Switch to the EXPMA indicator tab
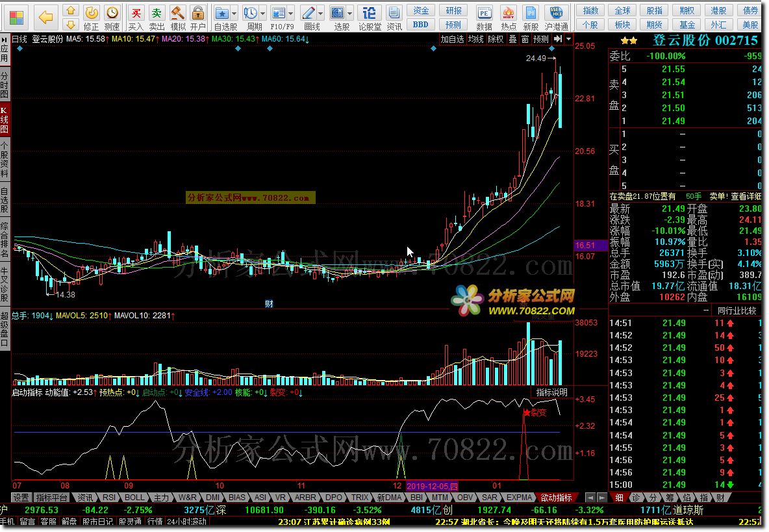Viewport: 769px width, 532px height. click(x=520, y=497)
